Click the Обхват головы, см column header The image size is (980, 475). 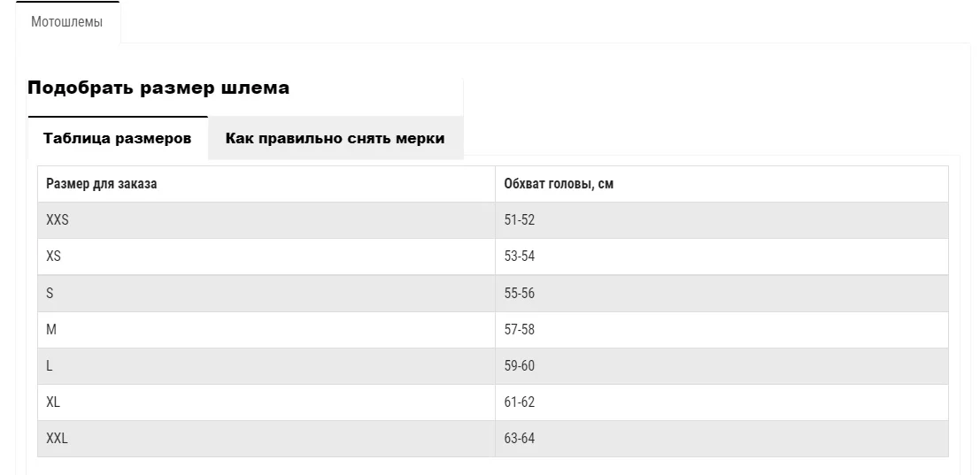tap(559, 184)
